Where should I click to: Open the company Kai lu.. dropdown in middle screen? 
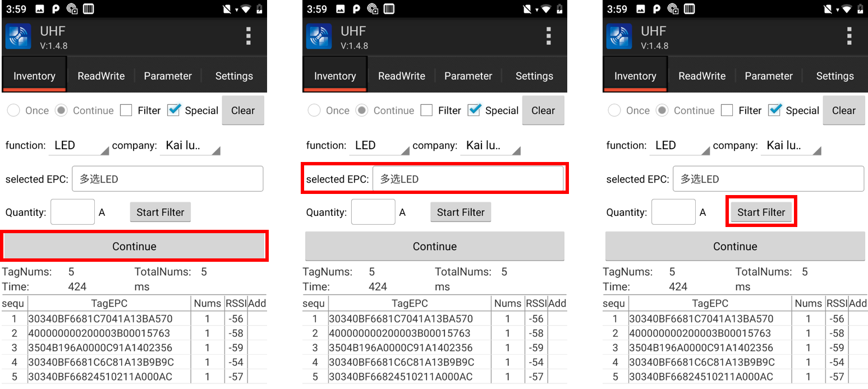coord(491,146)
